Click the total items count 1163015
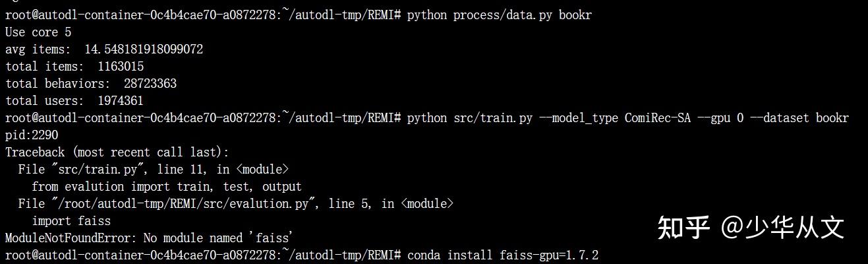 tap(121, 66)
